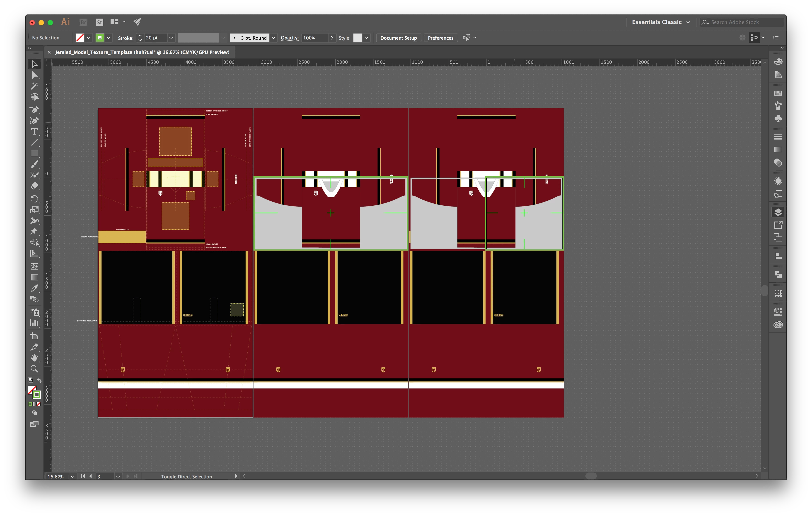The image size is (812, 516).
Task: Select the Hand tool
Action: (x=34, y=358)
